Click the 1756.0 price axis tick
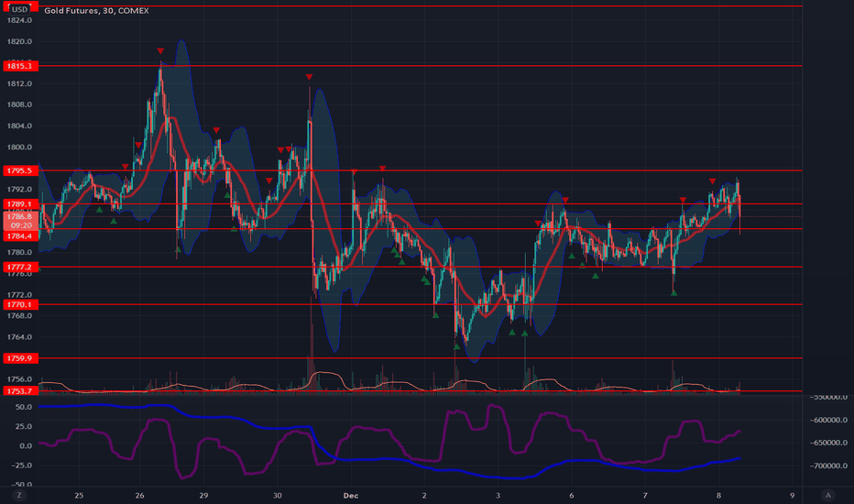The width and height of the screenshot is (854, 504). 19,379
